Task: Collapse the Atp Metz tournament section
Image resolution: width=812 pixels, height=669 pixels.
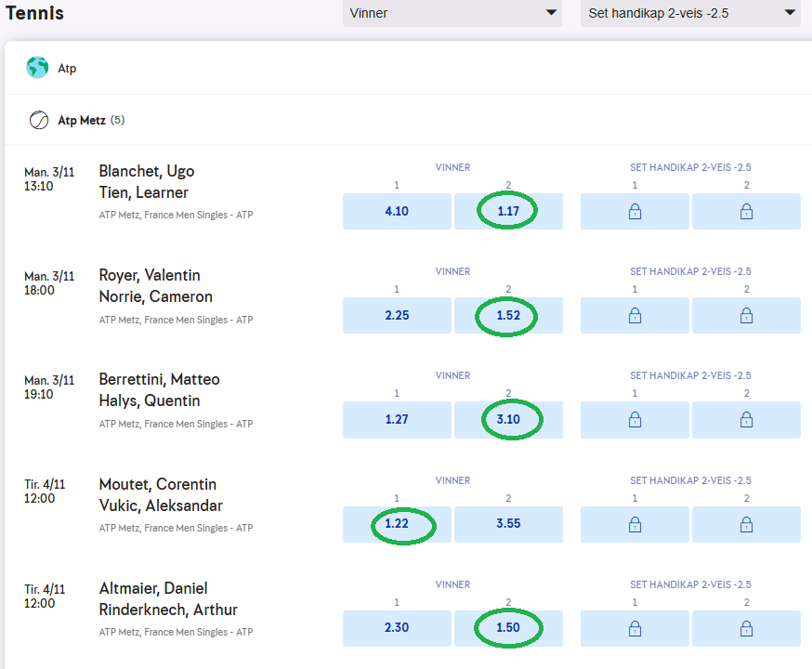Action: tap(82, 121)
